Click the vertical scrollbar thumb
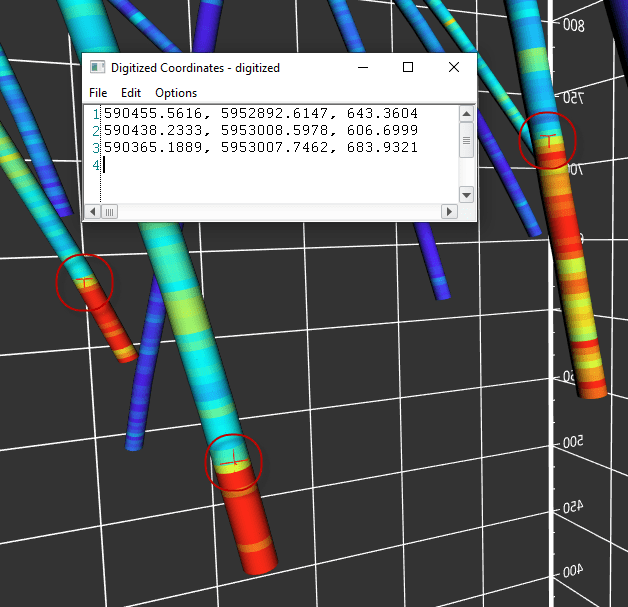The height and width of the screenshot is (607, 628). pyautogui.click(x=466, y=142)
